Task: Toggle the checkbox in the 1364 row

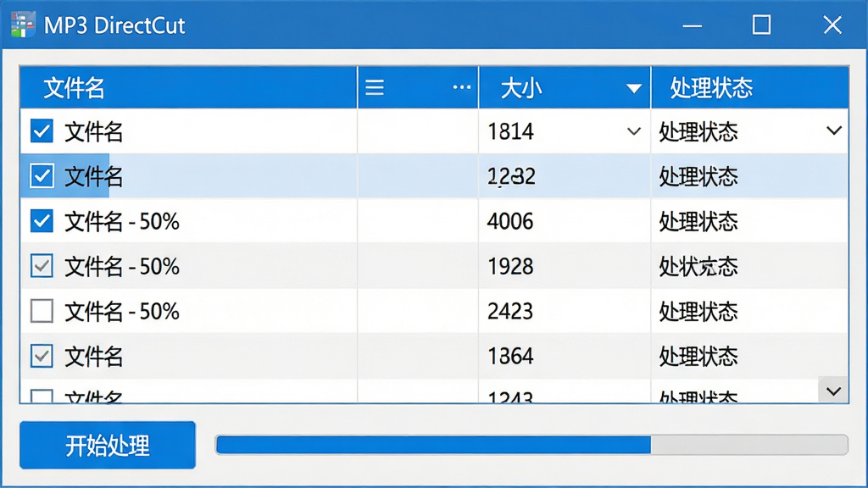Action: click(42, 356)
